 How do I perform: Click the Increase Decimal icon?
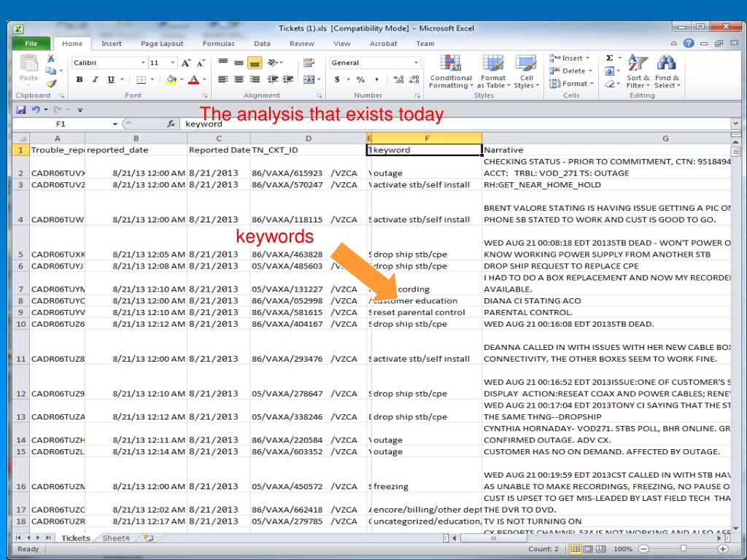click(x=399, y=79)
